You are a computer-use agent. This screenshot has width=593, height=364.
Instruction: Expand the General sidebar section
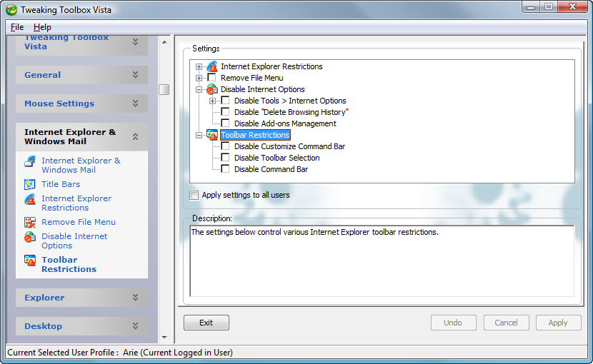136,75
